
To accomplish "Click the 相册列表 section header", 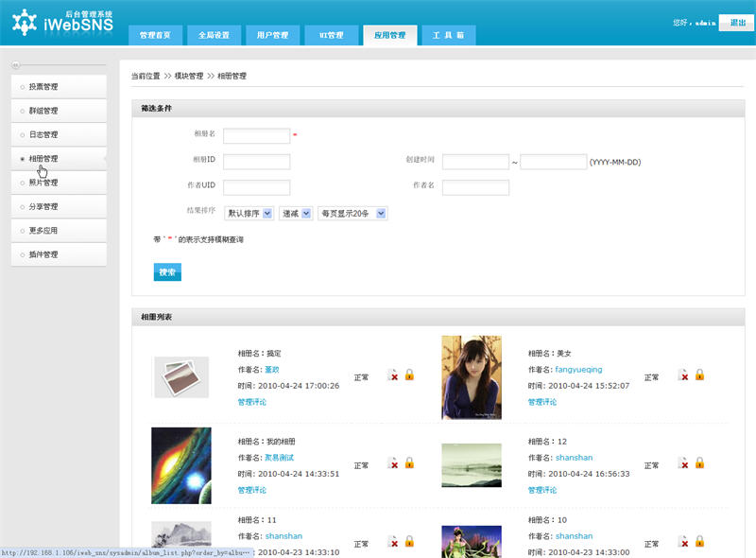I will click(x=438, y=317).
